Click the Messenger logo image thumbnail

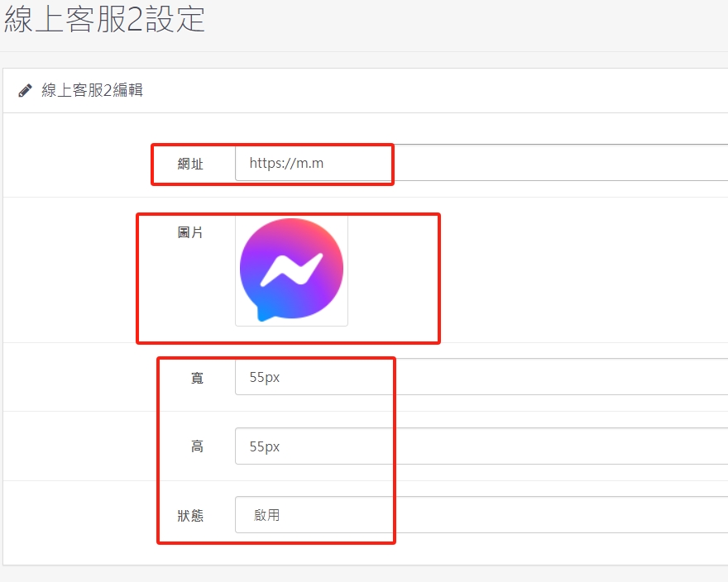[x=291, y=270]
